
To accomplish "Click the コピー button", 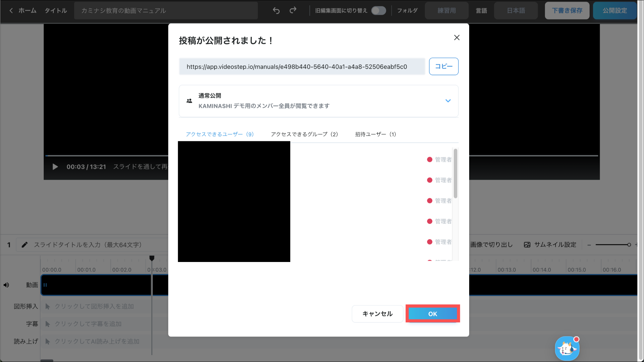I will point(443,66).
